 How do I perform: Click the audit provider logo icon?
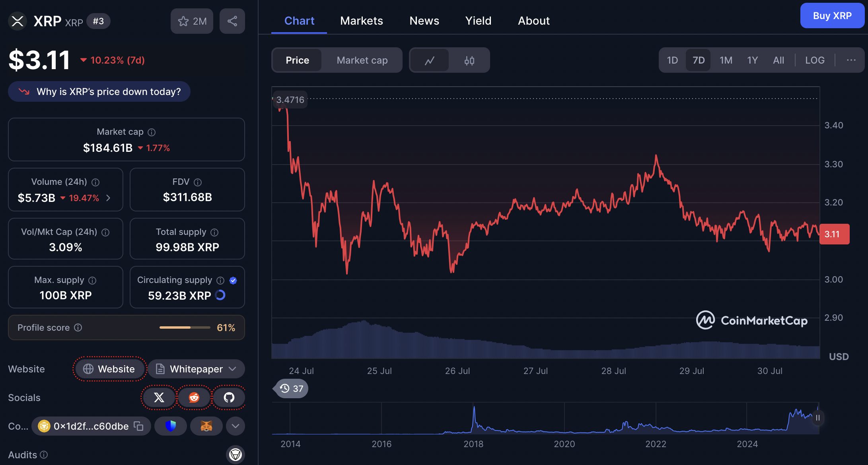point(235,455)
